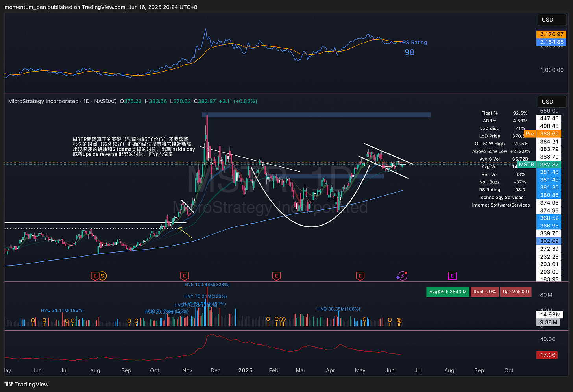
Task: Click the 14.93M volume value label
Action: pyautogui.click(x=550, y=314)
